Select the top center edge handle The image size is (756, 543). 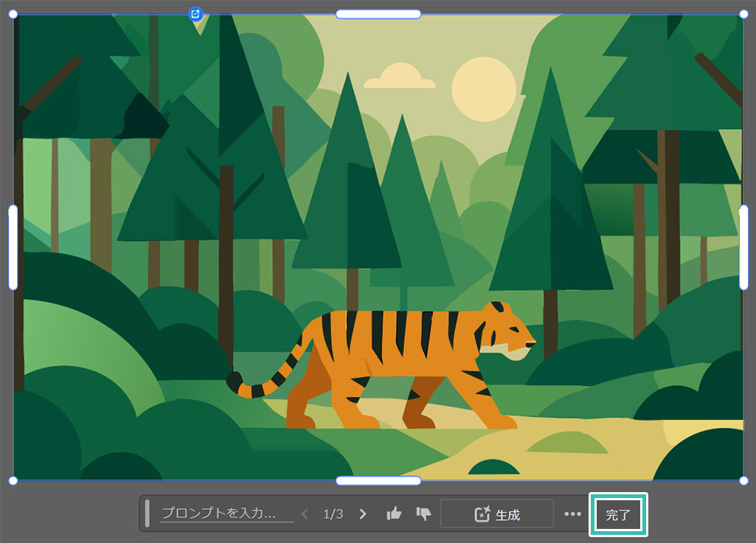pyautogui.click(x=378, y=14)
